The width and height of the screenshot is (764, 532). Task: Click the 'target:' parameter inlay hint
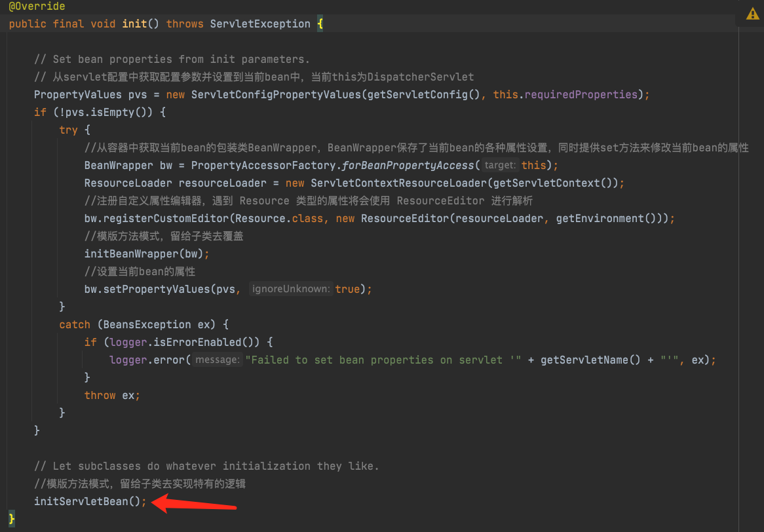point(500,165)
